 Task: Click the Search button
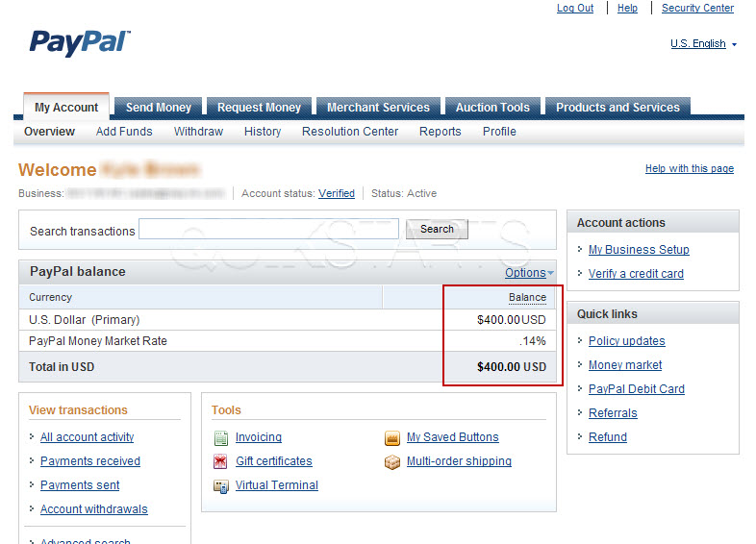click(437, 229)
